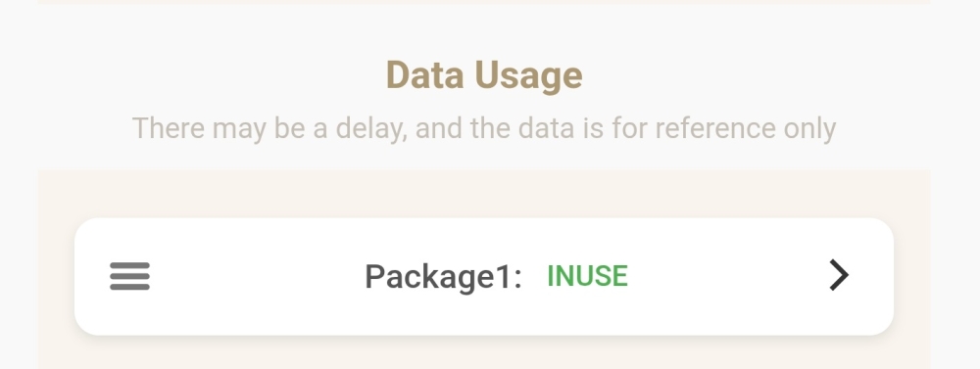Image resolution: width=980 pixels, height=369 pixels.
Task: Open Package1 details via right chevron arrow
Action: tap(839, 275)
